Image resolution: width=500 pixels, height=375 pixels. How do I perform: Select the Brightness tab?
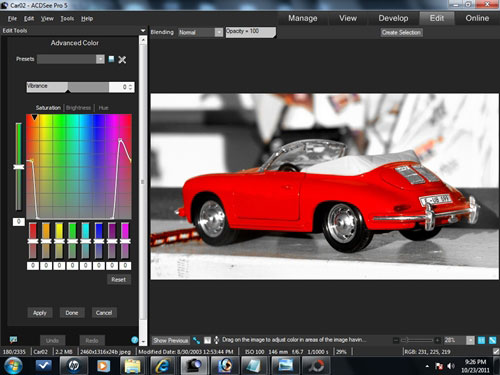(x=78, y=108)
